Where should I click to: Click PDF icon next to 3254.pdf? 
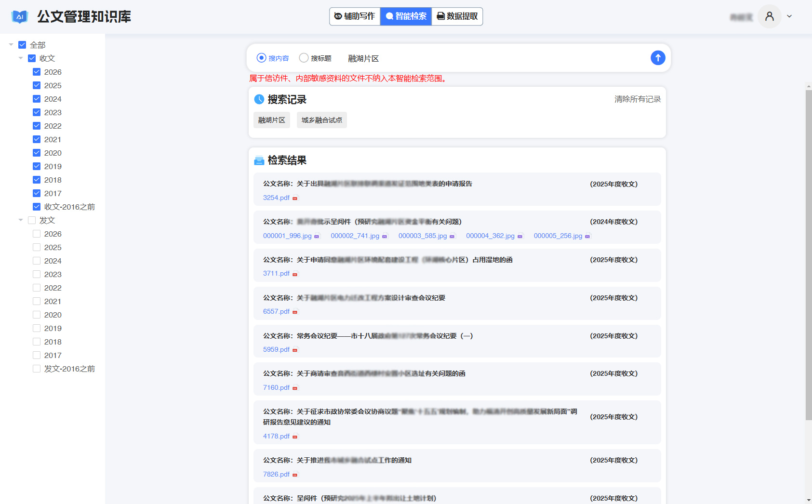pyautogui.click(x=295, y=198)
